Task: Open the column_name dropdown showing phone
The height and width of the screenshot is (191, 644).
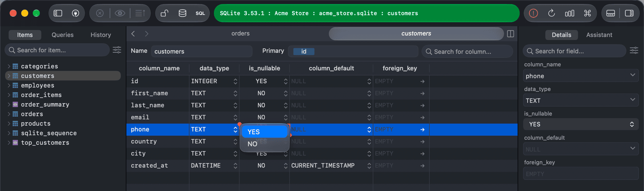Action: pos(580,76)
